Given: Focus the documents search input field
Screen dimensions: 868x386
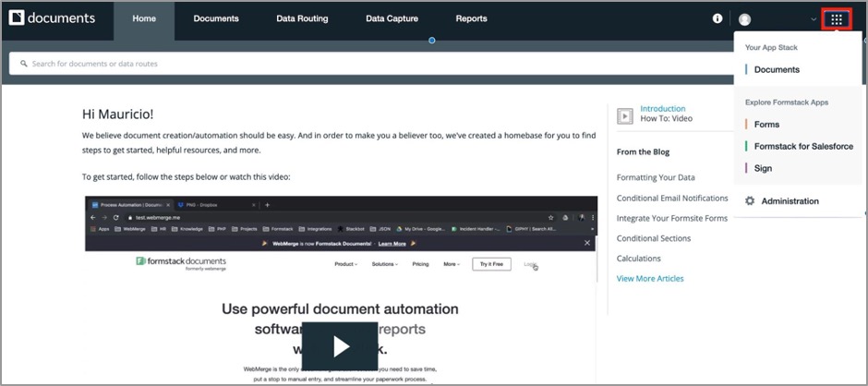Looking at the screenshot, I should [369, 64].
